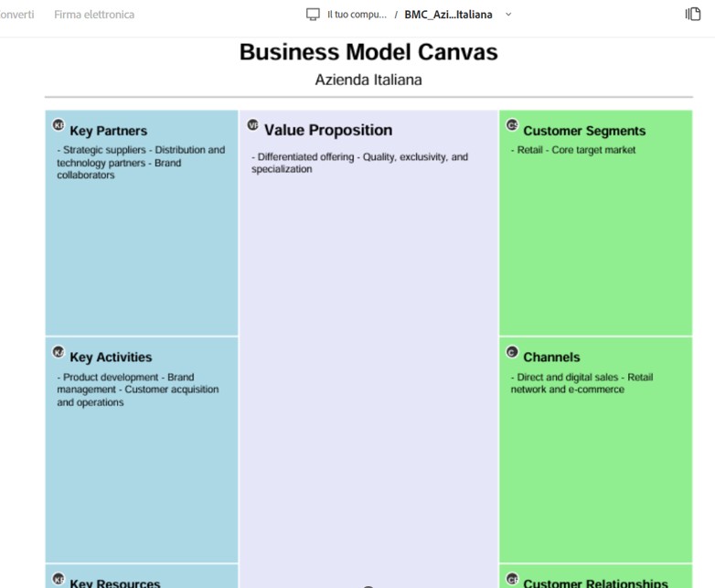Click the Key Activities section icon

click(x=59, y=352)
